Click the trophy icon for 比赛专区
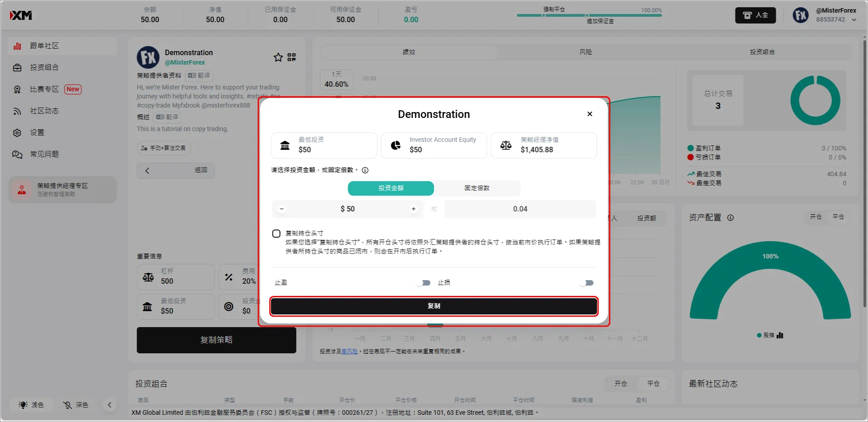Viewport: 868px width, 422px height. pos(17,89)
